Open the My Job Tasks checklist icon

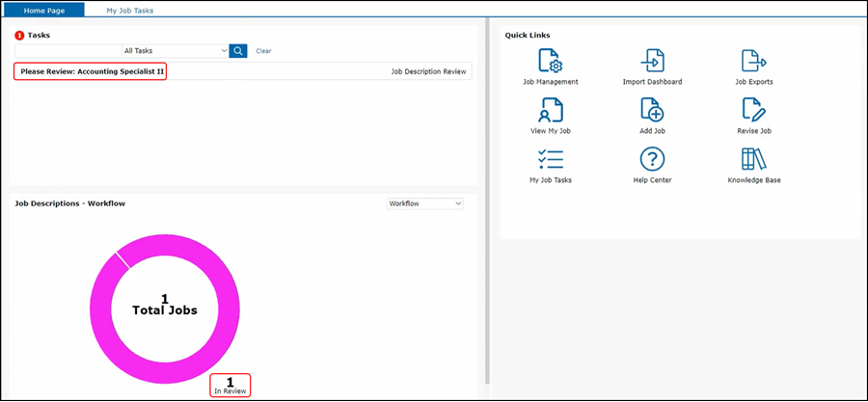click(x=551, y=159)
